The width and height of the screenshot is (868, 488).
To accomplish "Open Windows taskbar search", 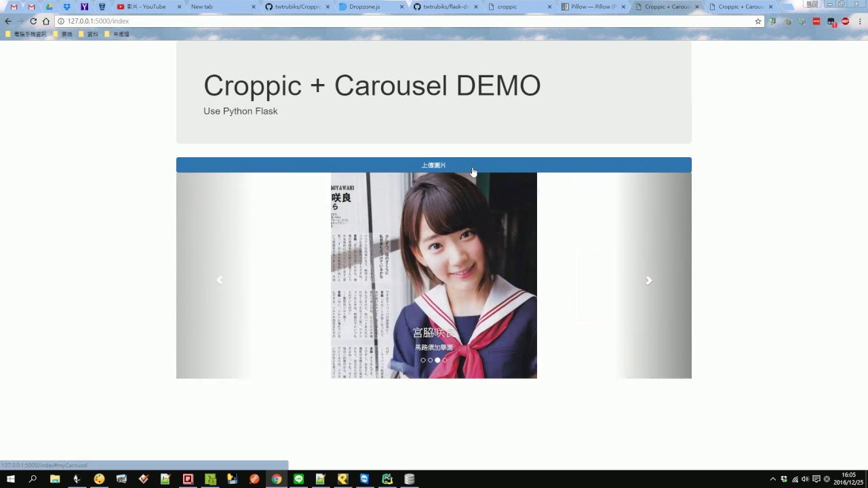I will click(33, 479).
